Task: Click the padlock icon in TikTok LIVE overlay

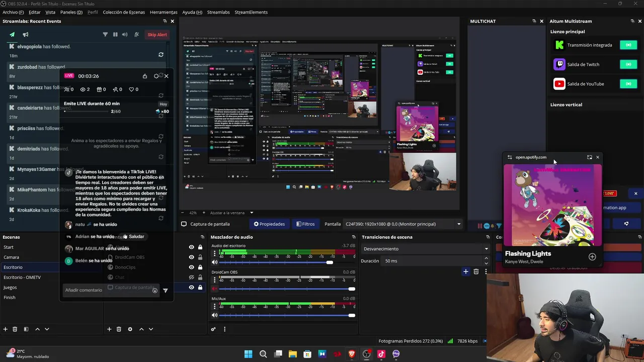Action: (145, 76)
